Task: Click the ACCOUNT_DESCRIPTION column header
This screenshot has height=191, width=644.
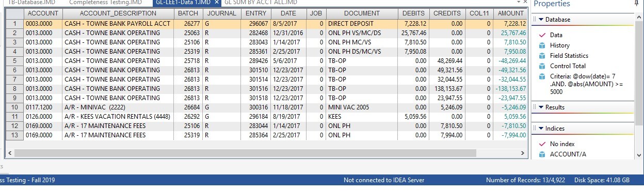Action: click(x=118, y=13)
